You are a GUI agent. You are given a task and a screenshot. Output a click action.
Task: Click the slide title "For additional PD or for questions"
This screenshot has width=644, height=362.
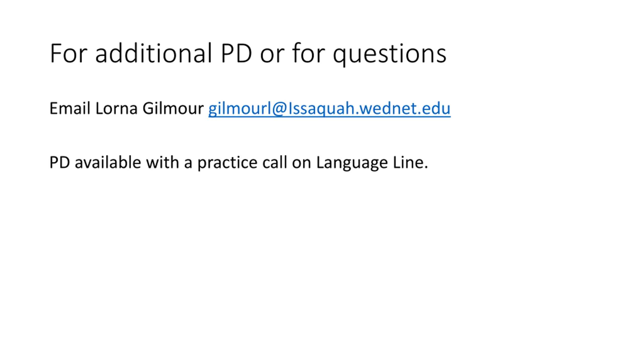(248, 54)
